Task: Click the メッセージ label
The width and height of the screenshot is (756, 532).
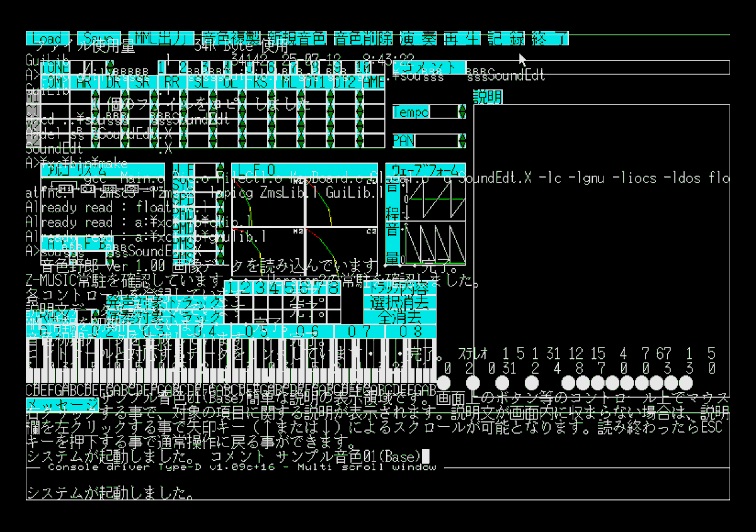Action: (62, 405)
